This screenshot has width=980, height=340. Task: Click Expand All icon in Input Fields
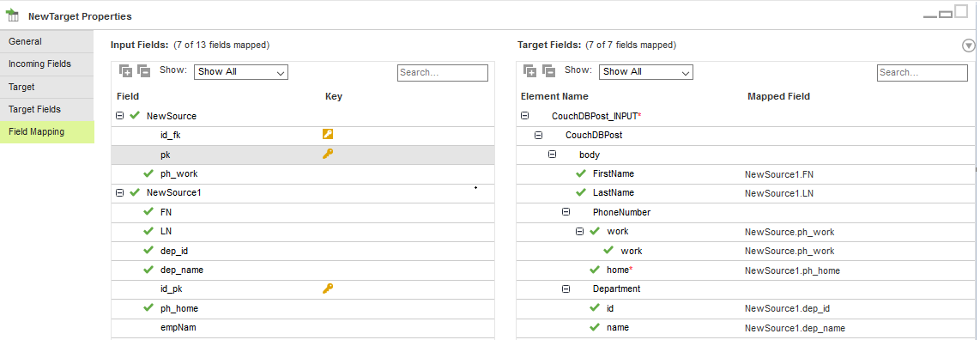[x=125, y=71]
